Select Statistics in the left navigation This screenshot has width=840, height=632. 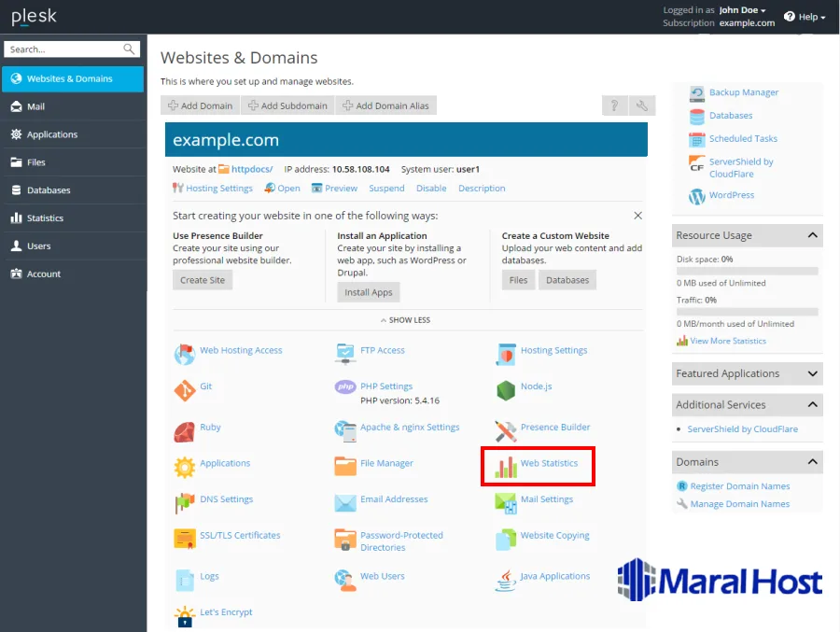[45, 218]
